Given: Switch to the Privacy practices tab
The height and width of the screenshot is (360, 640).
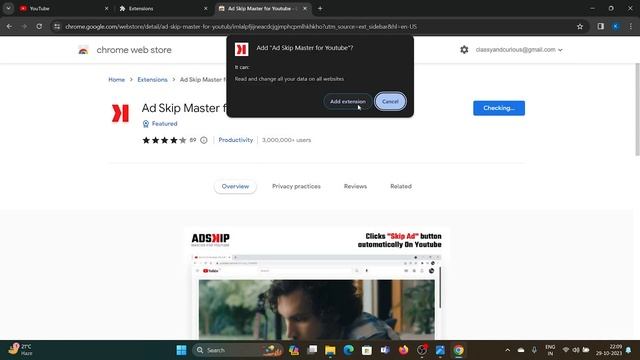Looking at the screenshot, I should [x=296, y=187].
